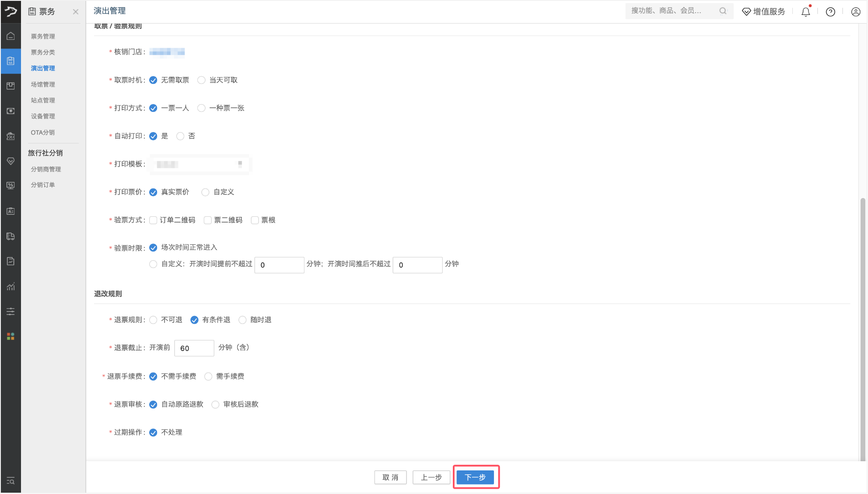The image size is (868, 494).
Task: Click the search magnifier icon
Action: click(723, 11)
